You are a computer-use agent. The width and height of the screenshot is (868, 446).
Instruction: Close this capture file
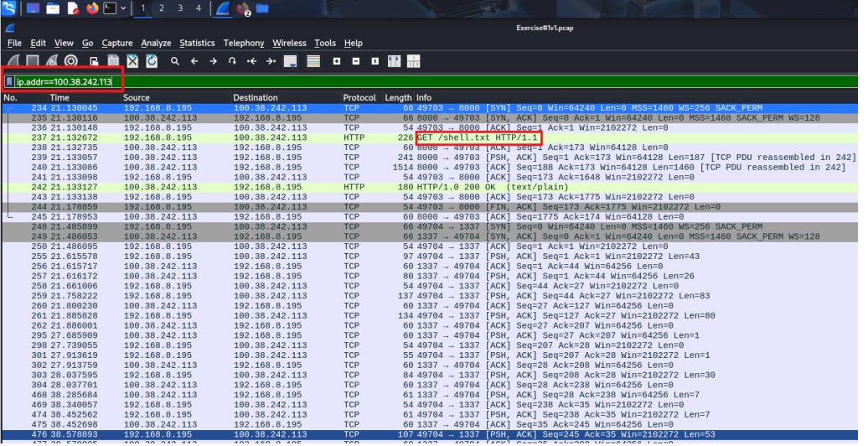(132, 61)
